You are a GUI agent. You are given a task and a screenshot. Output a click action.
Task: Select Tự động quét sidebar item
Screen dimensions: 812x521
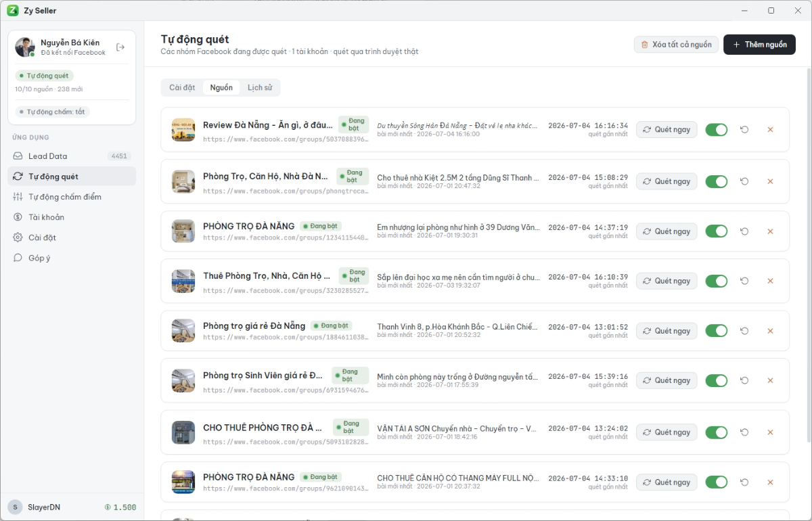pyautogui.click(x=72, y=177)
